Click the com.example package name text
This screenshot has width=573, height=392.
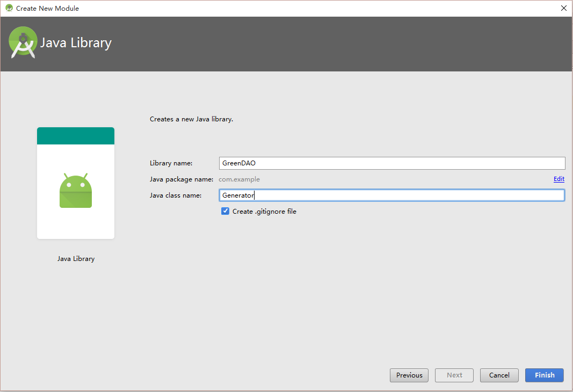pos(239,179)
